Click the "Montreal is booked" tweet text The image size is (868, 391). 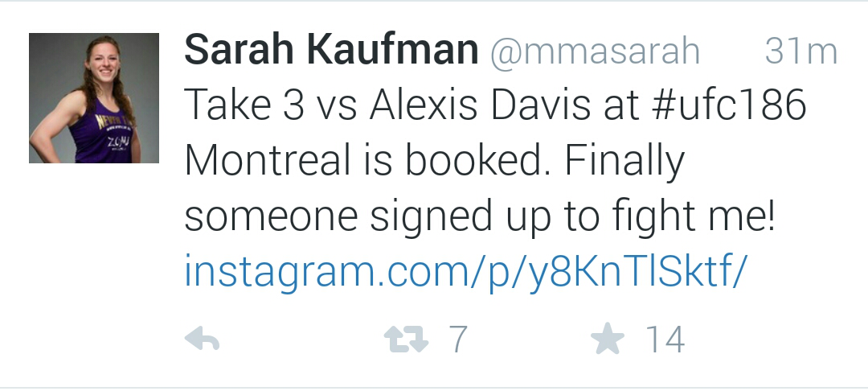click(x=366, y=162)
